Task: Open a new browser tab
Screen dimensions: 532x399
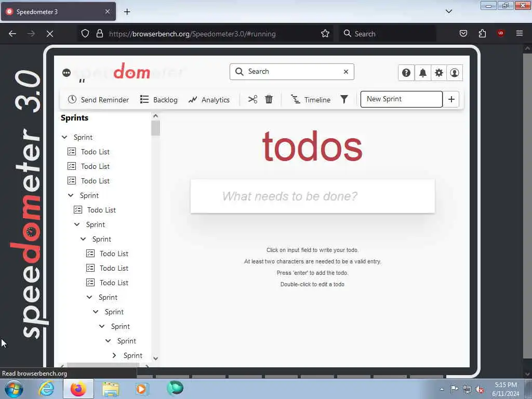Action: [x=127, y=11]
